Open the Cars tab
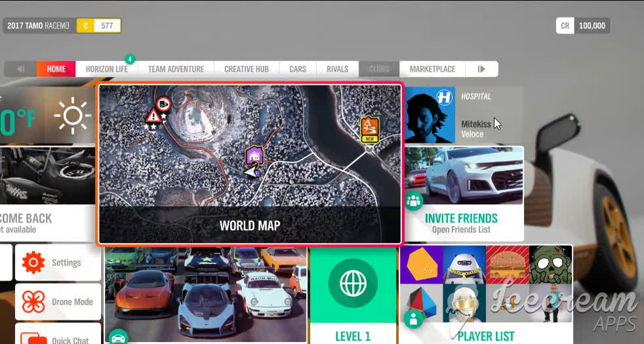The width and height of the screenshot is (644, 344). 298,69
